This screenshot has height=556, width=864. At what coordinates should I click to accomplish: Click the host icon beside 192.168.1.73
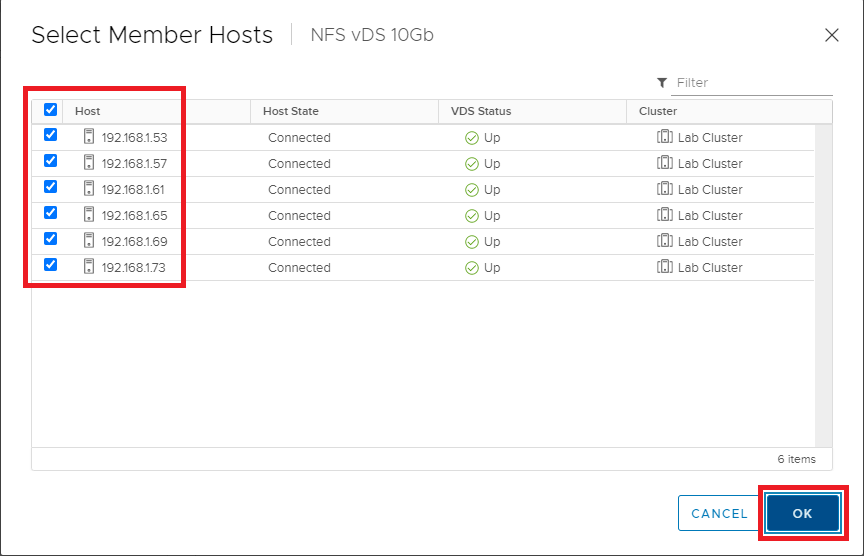89,267
